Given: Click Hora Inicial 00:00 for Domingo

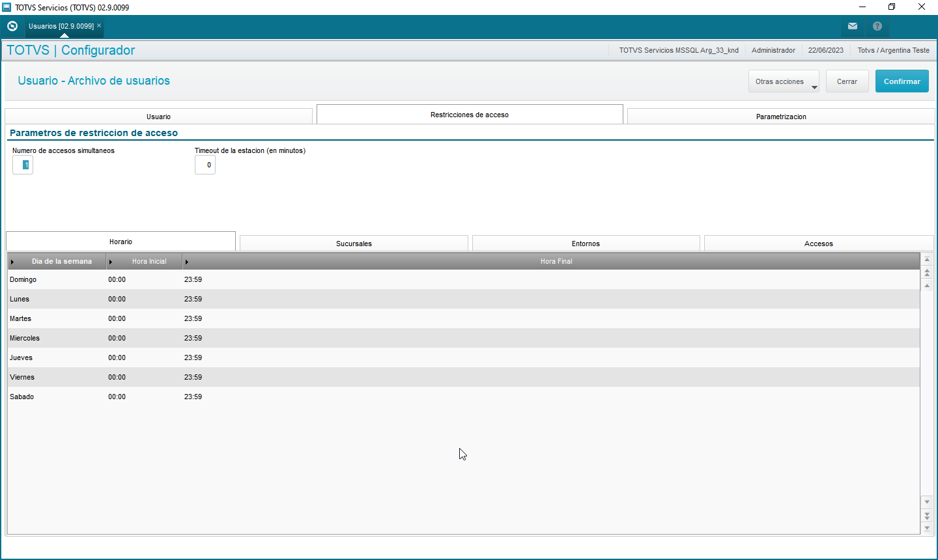Looking at the screenshot, I should pyautogui.click(x=117, y=279).
